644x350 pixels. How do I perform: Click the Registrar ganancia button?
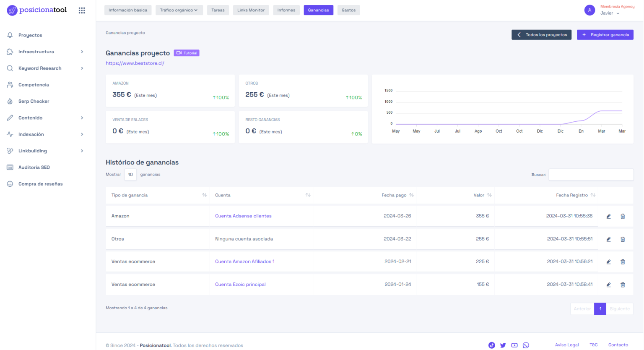click(605, 35)
